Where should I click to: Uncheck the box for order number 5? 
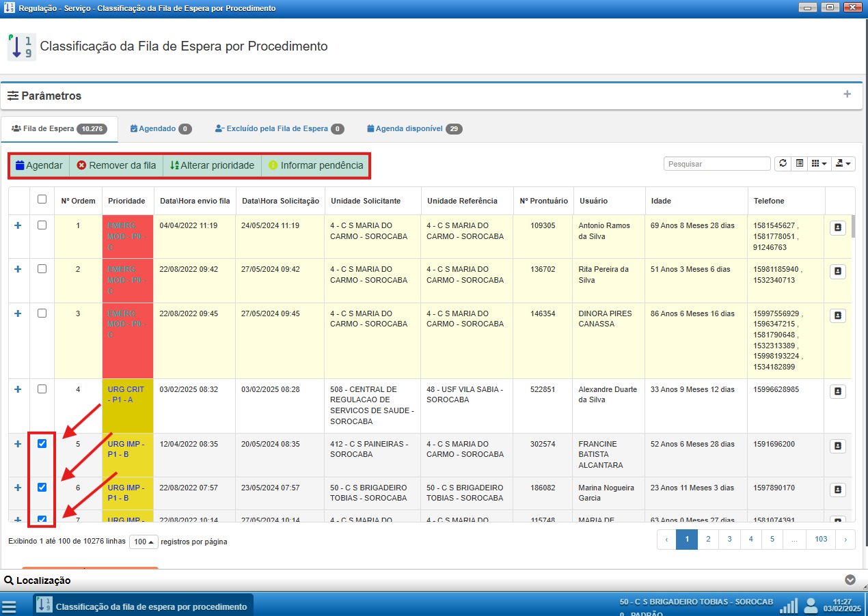click(42, 444)
